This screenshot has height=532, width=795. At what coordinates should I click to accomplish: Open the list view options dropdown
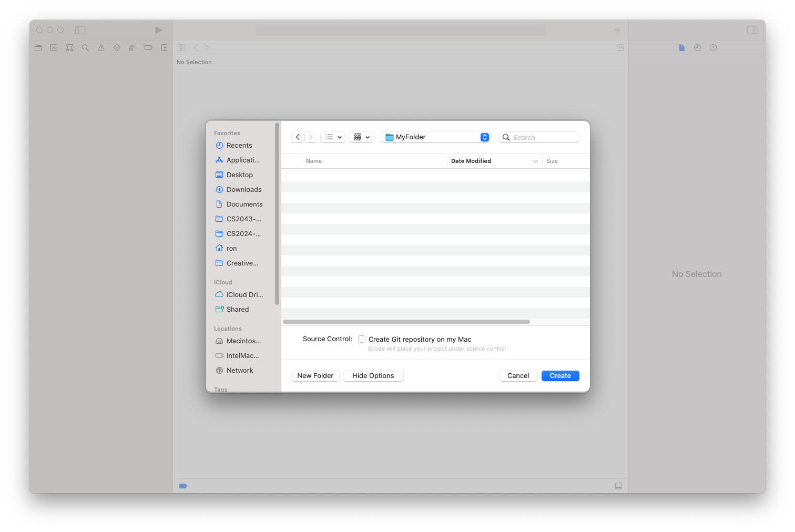tap(333, 137)
